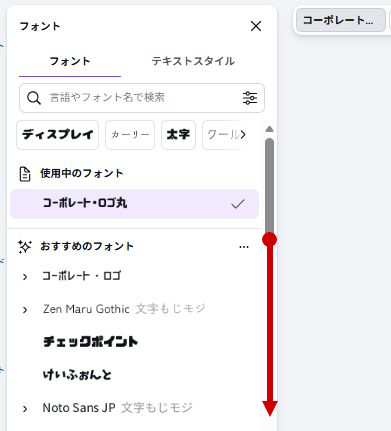This screenshot has height=431, width=391.
Task: Select the コーポレート・ロゴ丸 font in use
Action: [x=135, y=204]
